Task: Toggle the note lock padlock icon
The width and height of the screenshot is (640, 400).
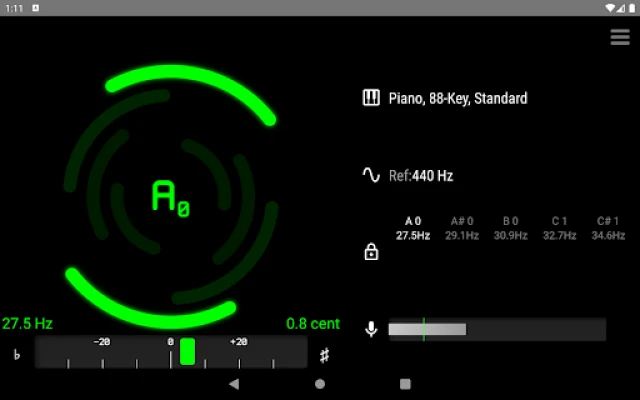Action: [x=371, y=252]
